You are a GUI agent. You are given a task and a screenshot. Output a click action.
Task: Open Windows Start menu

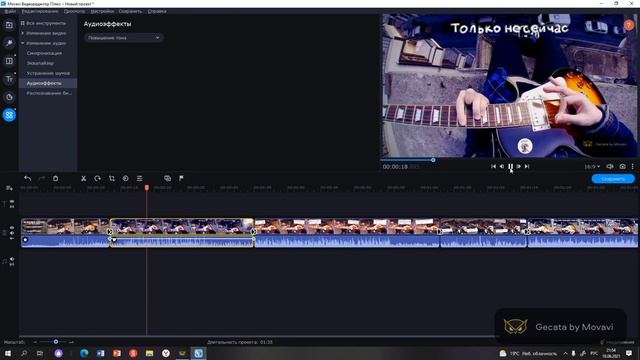point(8,353)
